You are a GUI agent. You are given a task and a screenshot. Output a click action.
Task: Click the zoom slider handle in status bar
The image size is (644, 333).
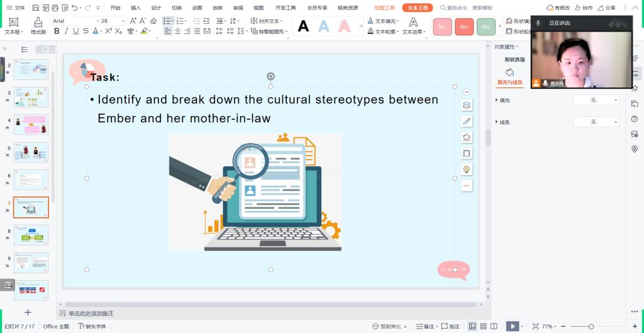click(591, 326)
